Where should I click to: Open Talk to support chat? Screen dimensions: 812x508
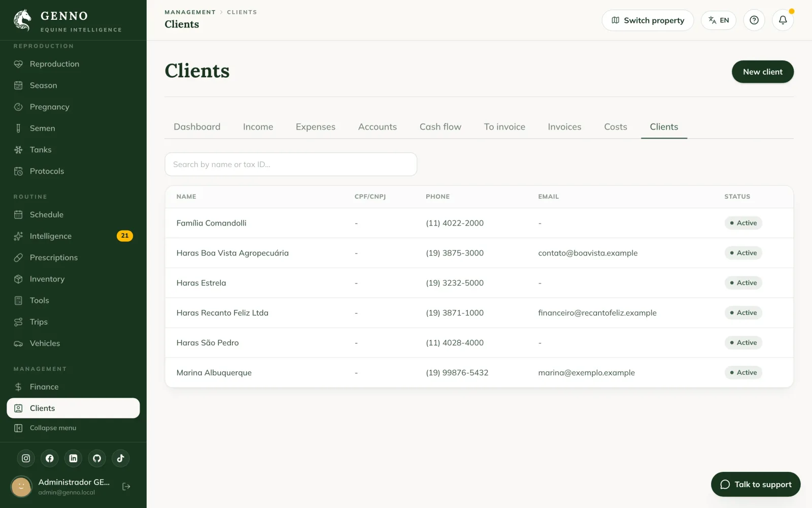756,484
